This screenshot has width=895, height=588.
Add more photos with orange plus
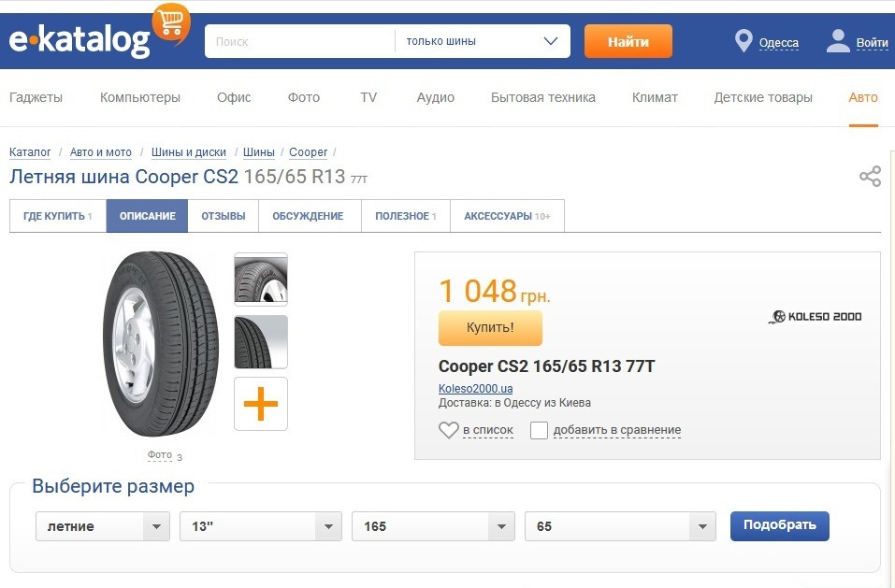click(261, 404)
